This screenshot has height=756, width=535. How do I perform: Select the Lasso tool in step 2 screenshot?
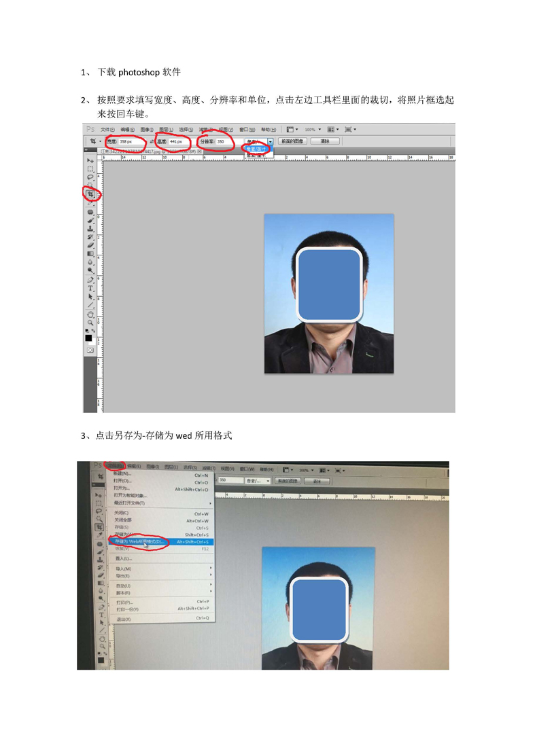(90, 177)
